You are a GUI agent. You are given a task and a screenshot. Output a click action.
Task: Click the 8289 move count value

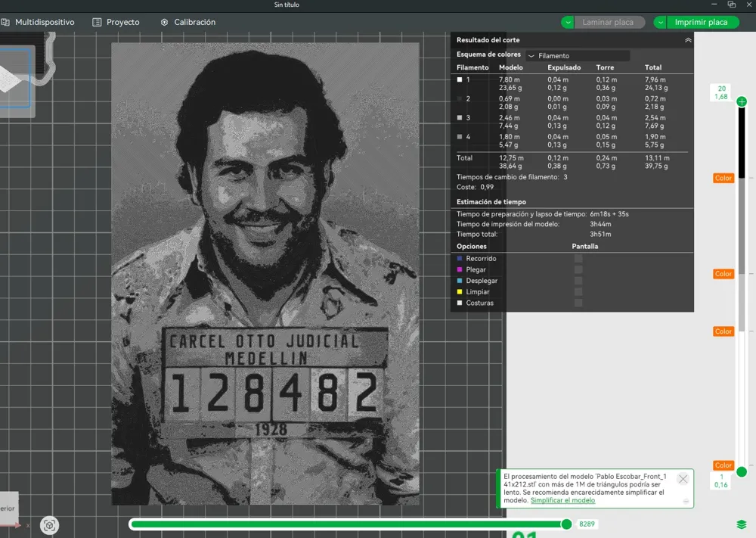tap(587, 524)
